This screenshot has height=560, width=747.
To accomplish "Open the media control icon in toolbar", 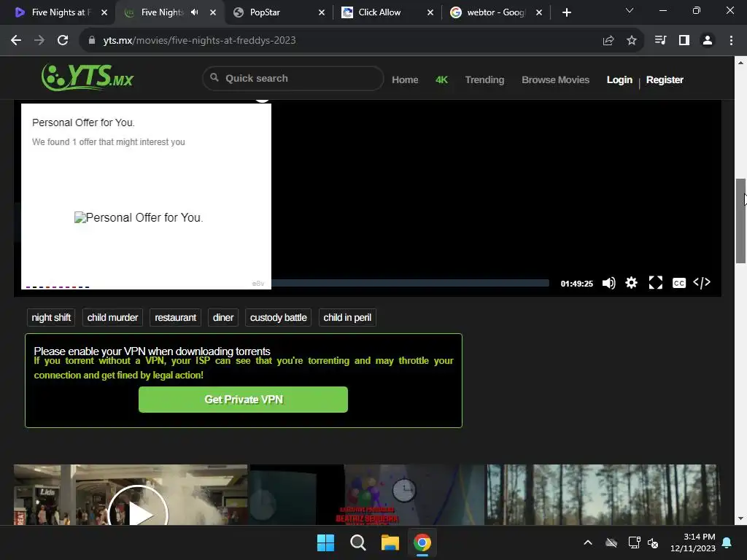I will point(660,41).
